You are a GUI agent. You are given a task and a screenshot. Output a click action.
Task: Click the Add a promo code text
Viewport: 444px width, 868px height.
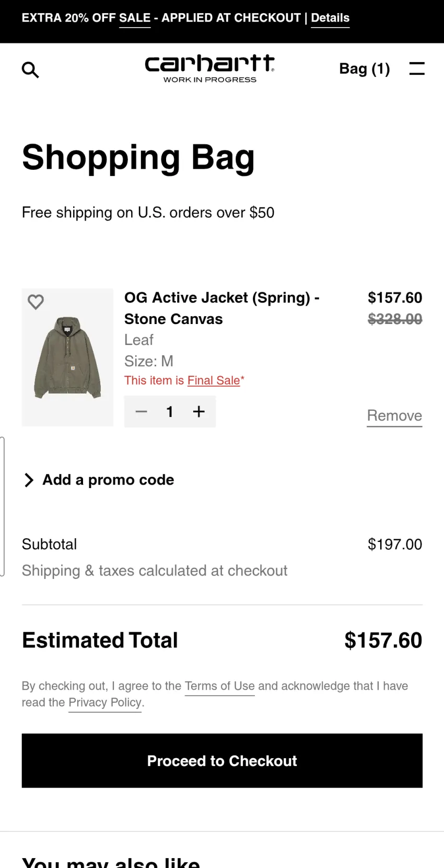tap(108, 480)
